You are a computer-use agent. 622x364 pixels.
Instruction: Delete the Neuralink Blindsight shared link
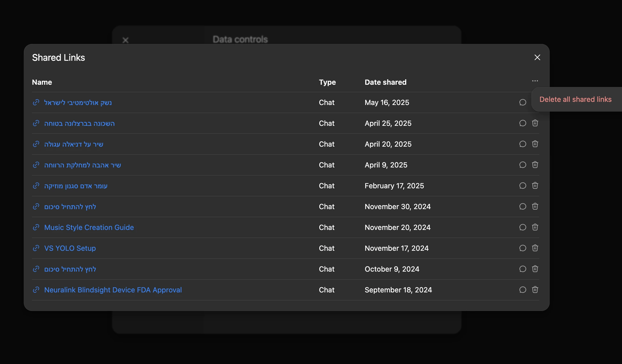(535, 290)
